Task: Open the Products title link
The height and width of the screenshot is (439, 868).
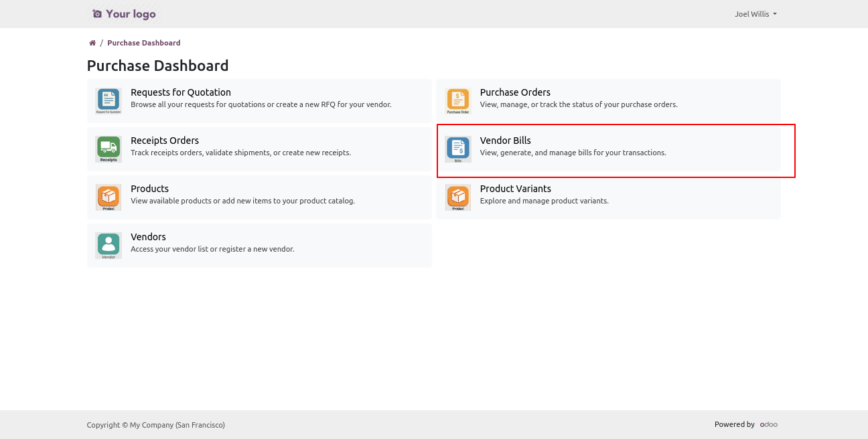Action: 149,189
